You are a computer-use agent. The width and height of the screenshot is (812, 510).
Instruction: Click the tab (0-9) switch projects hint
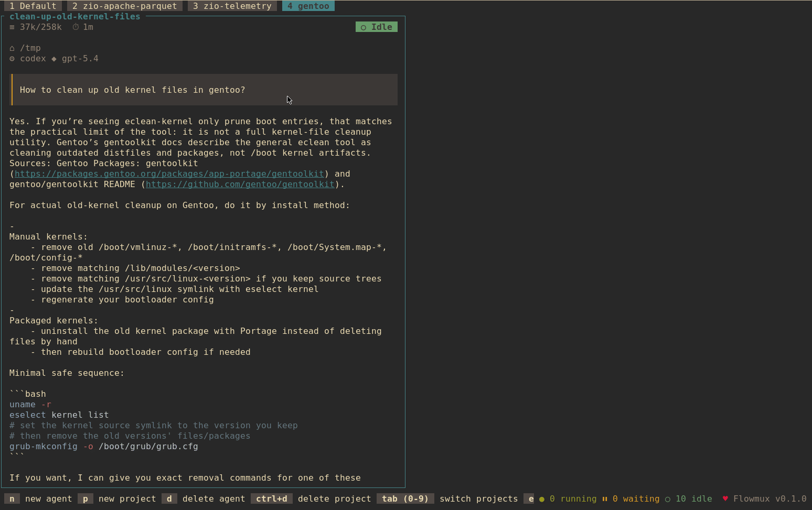coord(405,499)
